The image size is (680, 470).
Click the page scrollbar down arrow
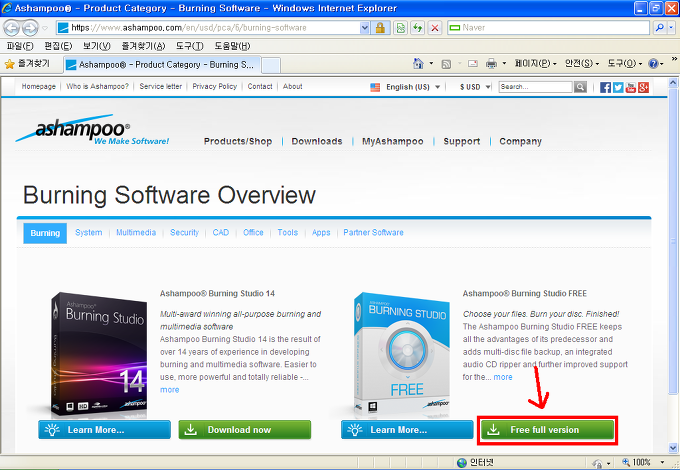tap(673, 447)
